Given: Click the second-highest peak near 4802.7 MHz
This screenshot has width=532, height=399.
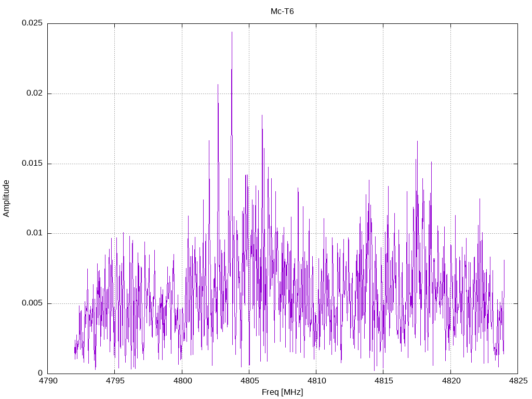Looking at the screenshot, I should point(218,85).
